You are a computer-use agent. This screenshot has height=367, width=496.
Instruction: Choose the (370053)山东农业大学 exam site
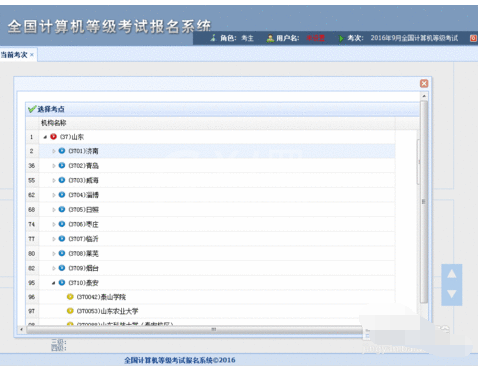[107, 311]
